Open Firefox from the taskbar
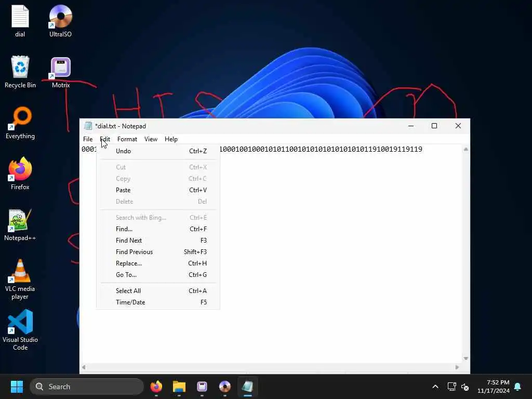Image resolution: width=532 pixels, height=399 pixels. point(156,387)
